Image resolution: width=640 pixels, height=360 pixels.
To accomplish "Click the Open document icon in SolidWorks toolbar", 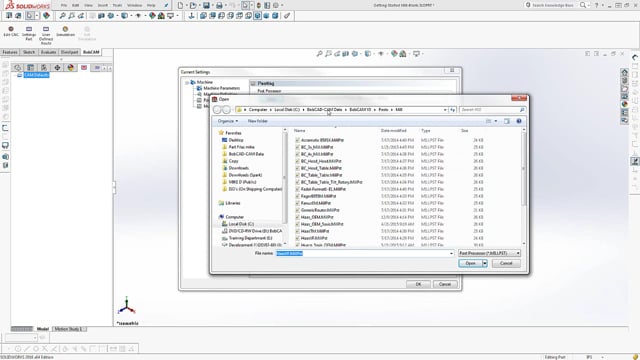I will 193,5.
